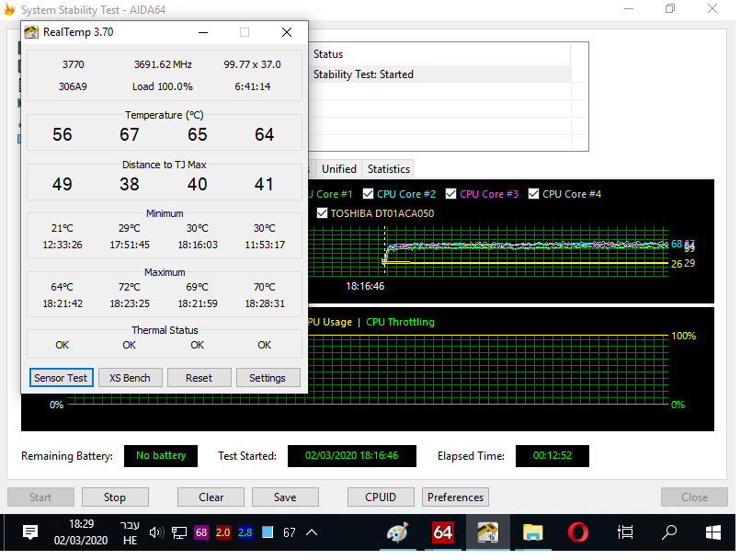This screenshot has height=560, width=752.
Task: Click the '17:51:45' minimum timestamp
Action: coord(130,245)
